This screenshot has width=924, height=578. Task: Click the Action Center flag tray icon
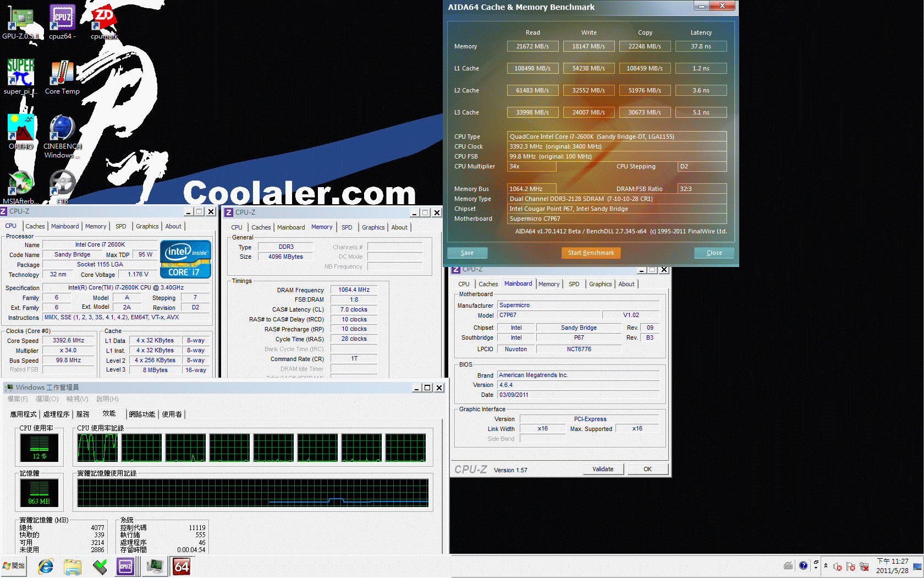point(851,566)
